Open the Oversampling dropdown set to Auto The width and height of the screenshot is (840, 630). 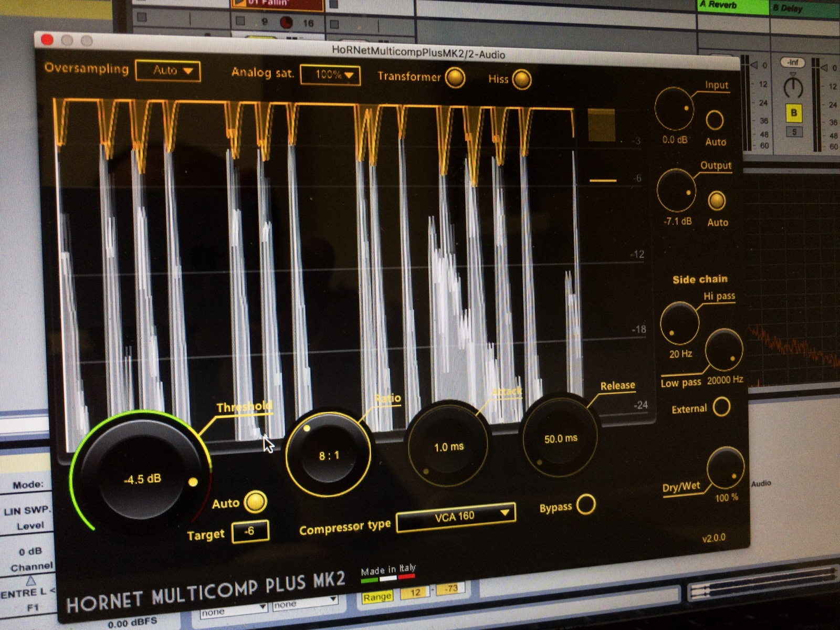pyautogui.click(x=168, y=71)
